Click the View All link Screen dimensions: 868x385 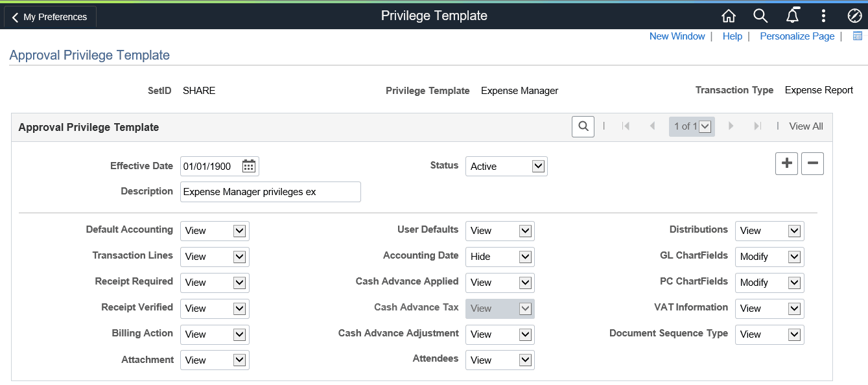(806, 126)
